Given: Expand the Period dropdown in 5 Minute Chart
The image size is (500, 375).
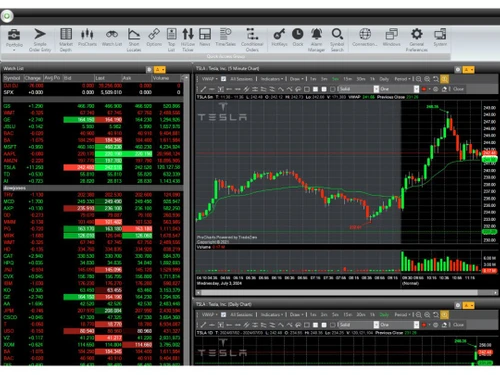Looking at the screenshot, I should (x=402, y=79).
